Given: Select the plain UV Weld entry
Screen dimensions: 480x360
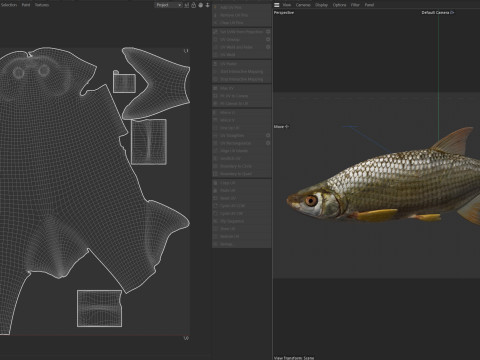Looking at the screenshot, I should click(242, 54).
